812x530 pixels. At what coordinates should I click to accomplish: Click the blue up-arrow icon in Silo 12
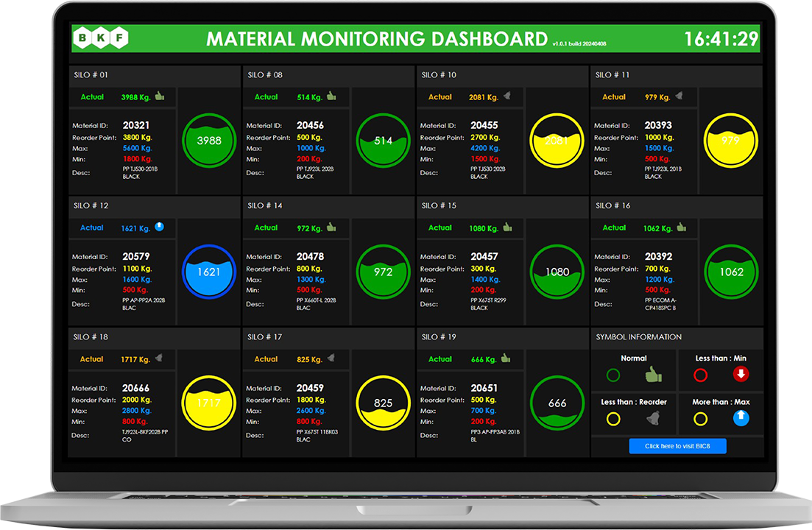[159, 227]
